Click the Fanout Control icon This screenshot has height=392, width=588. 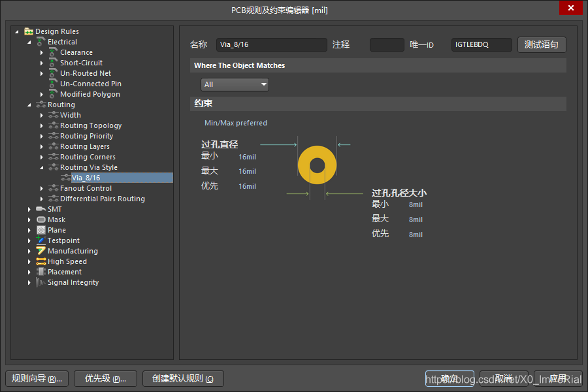point(54,188)
